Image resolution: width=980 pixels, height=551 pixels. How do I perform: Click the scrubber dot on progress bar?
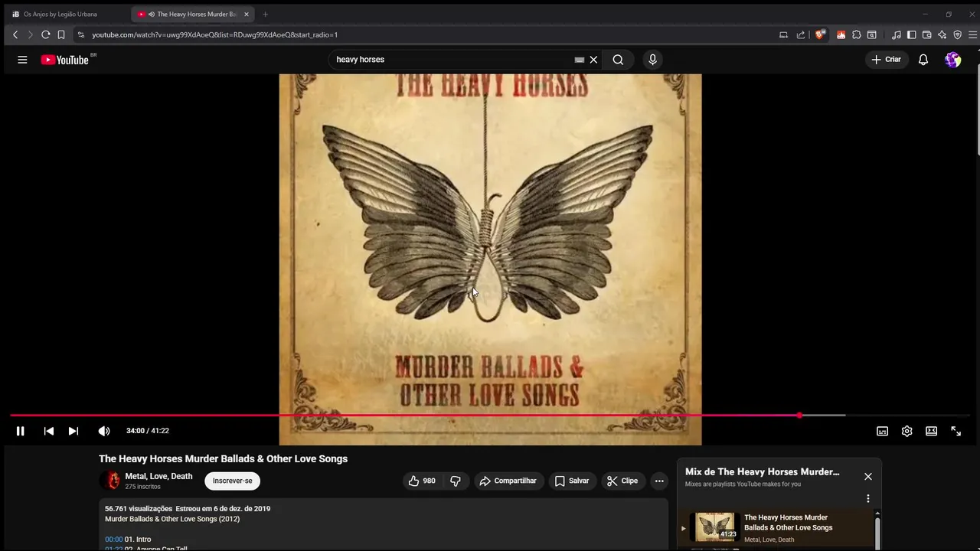799,416
